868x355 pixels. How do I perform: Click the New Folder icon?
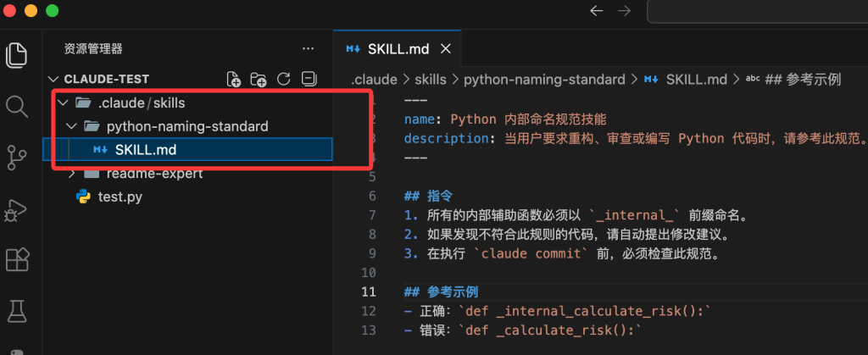(x=259, y=79)
